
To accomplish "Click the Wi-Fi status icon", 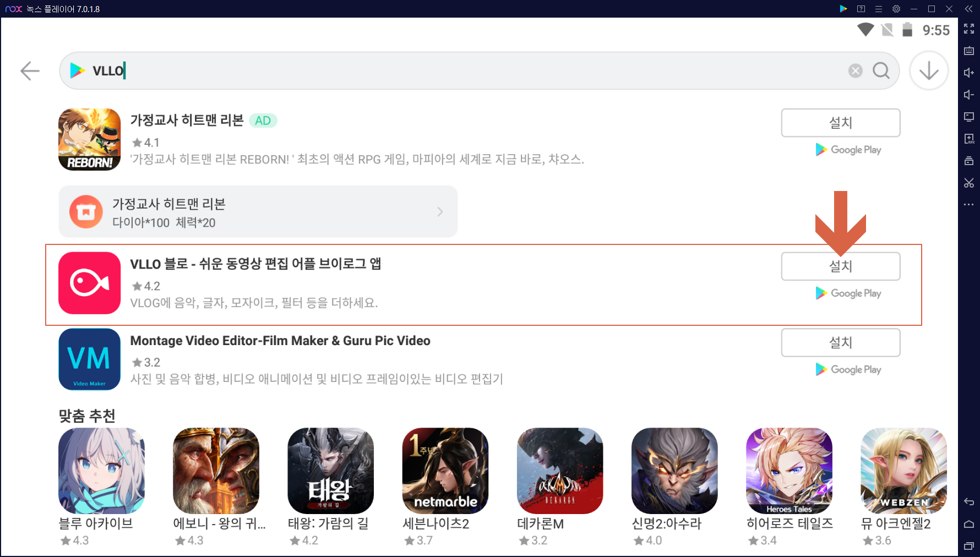I will pyautogui.click(x=865, y=30).
